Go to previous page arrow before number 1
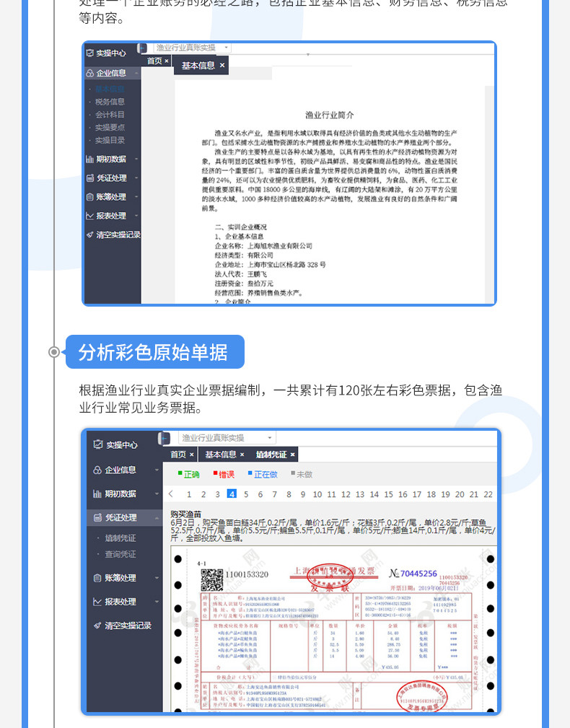Screen dimensions: 570x728 click(171, 494)
